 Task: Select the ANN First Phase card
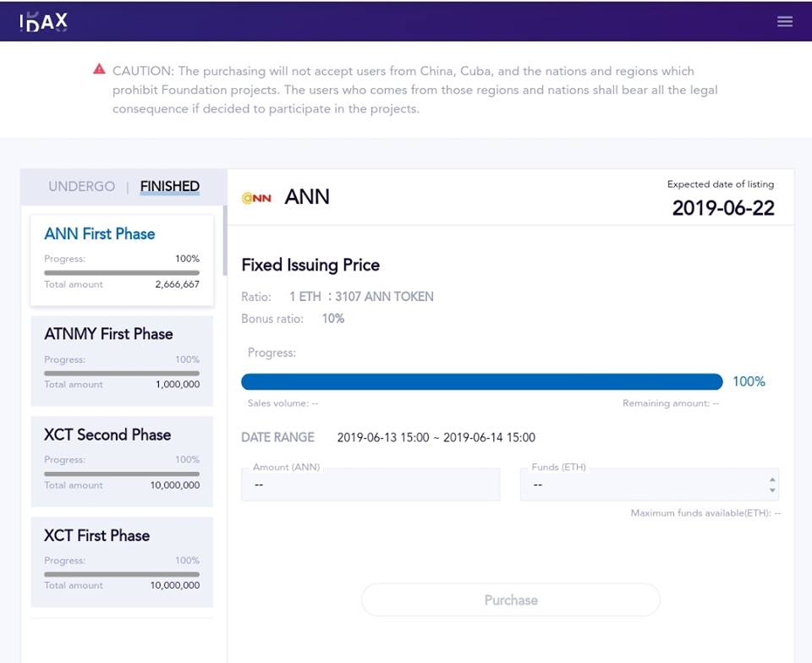point(122,260)
